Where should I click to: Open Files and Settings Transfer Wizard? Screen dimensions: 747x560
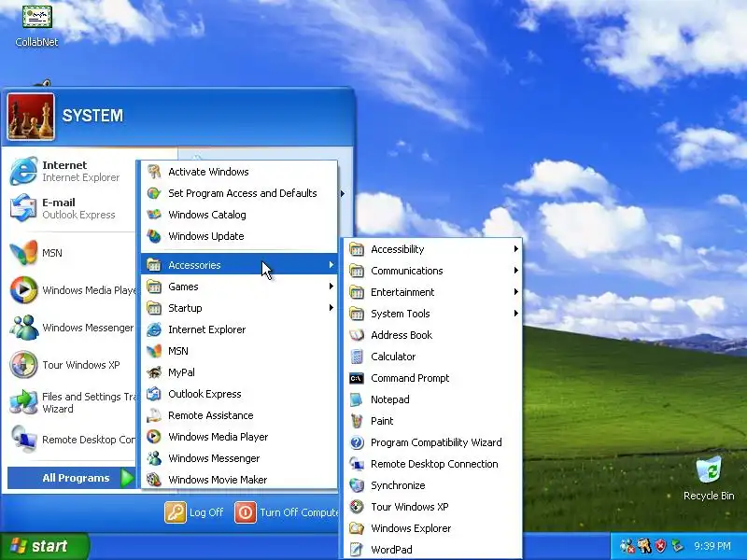(x=72, y=402)
